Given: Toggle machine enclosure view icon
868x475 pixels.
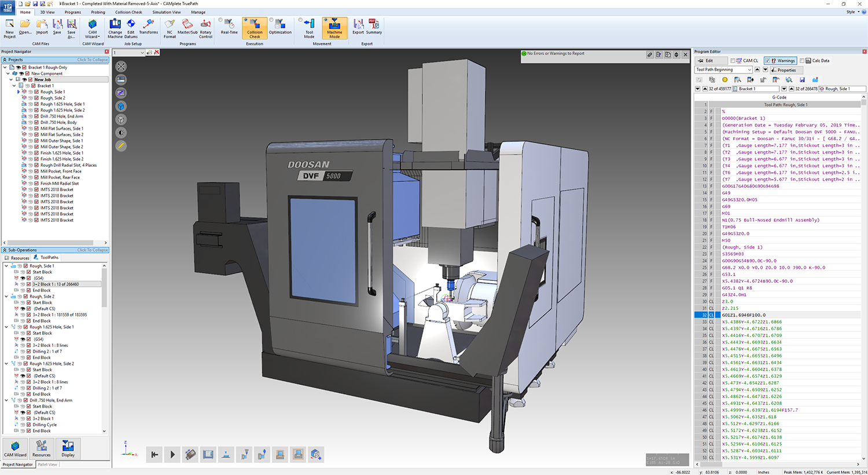Looking at the screenshot, I should coord(208,455).
